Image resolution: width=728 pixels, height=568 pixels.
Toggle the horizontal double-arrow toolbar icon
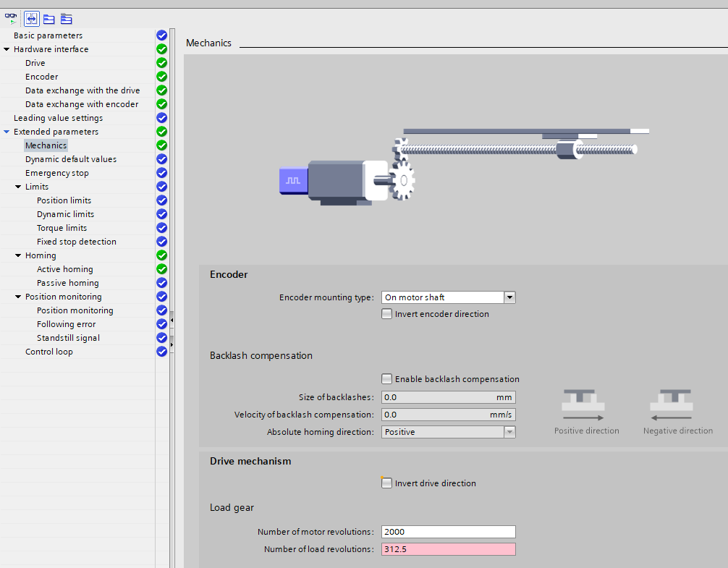[31, 19]
